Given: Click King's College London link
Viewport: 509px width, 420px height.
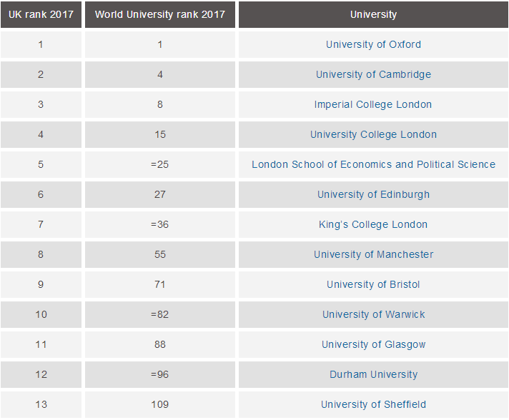Looking at the screenshot, I should pos(373,224).
